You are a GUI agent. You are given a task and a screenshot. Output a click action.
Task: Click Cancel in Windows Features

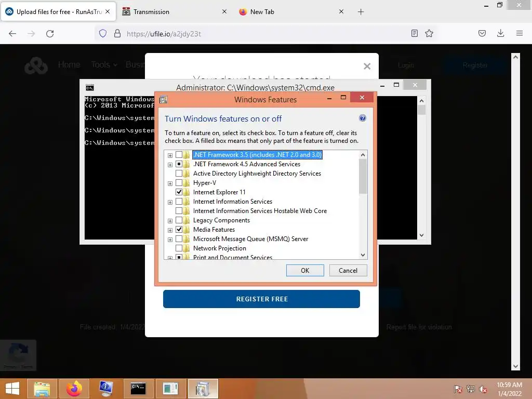(x=348, y=270)
